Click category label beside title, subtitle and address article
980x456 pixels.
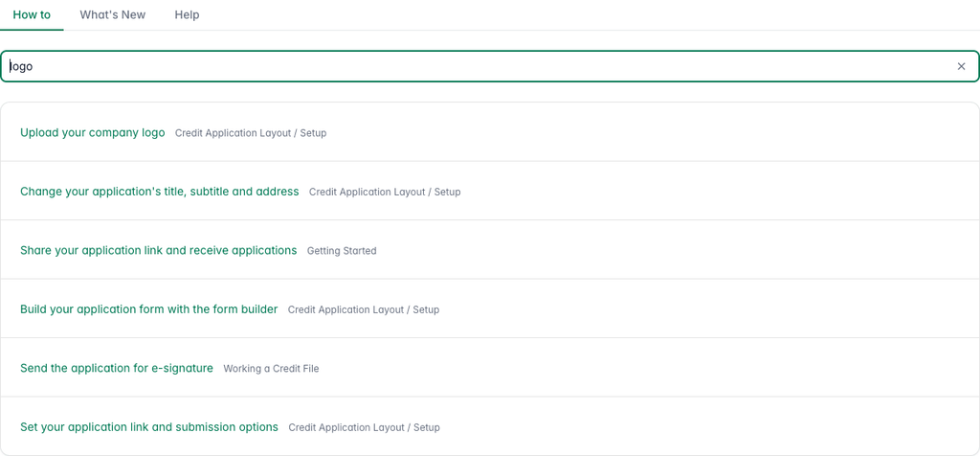385,192
